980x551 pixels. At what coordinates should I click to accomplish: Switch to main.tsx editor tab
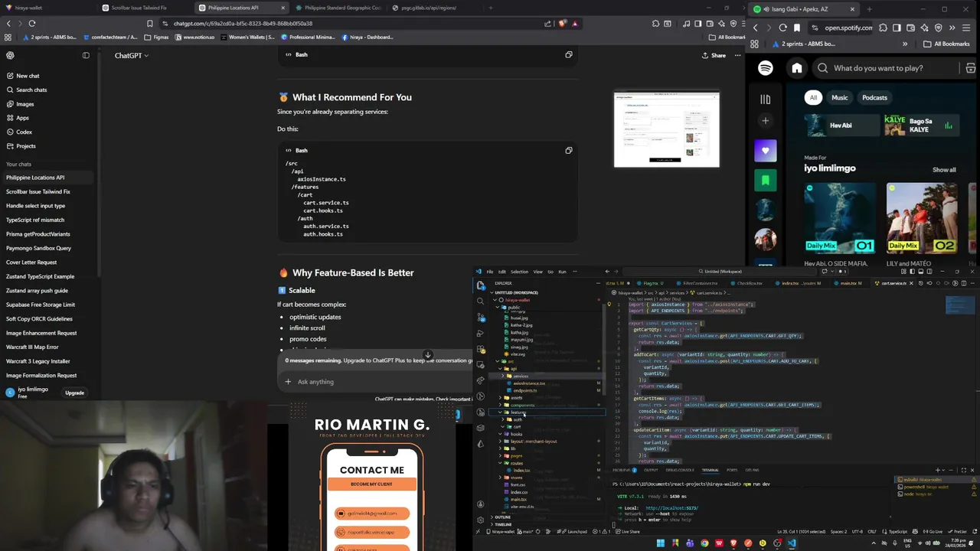click(851, 283)
